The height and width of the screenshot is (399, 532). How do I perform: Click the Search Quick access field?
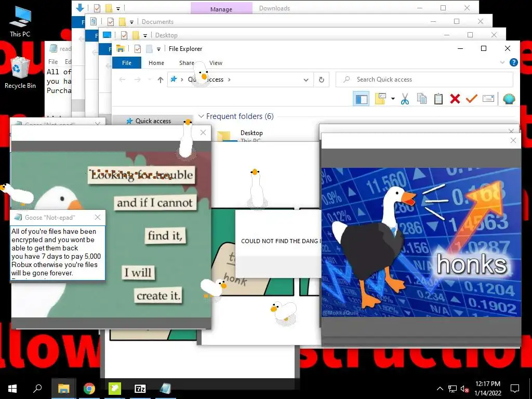coord(424,79)
